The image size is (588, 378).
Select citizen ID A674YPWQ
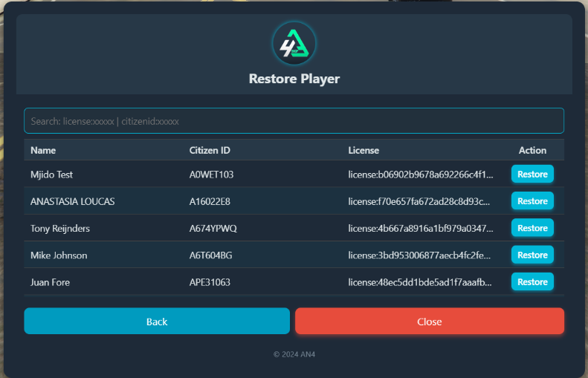[x=213, y=229]
